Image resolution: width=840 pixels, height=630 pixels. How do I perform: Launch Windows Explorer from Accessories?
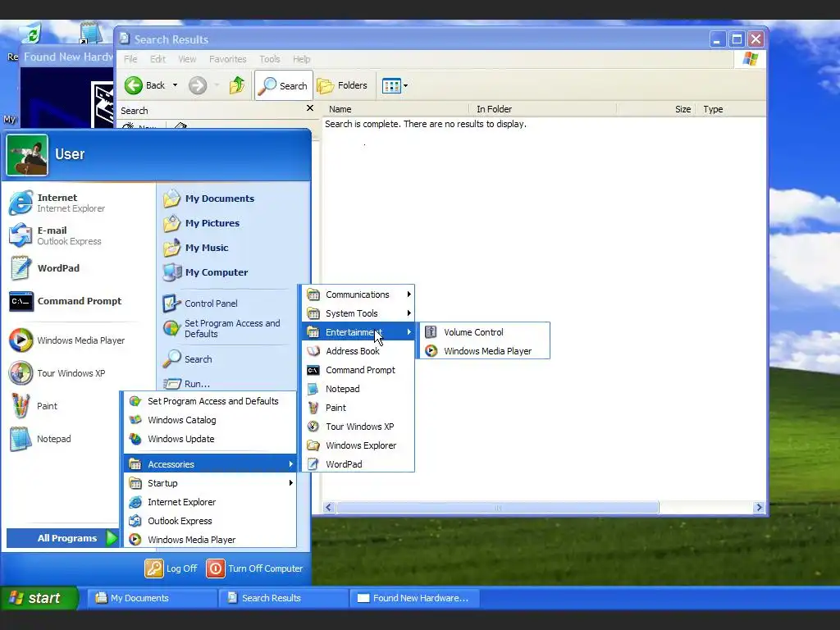(358, 445)
